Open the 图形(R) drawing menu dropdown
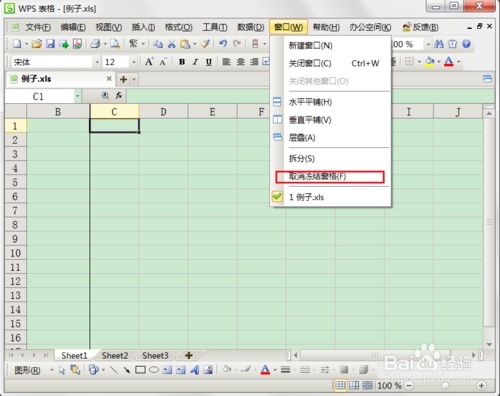 pos(52,370)
